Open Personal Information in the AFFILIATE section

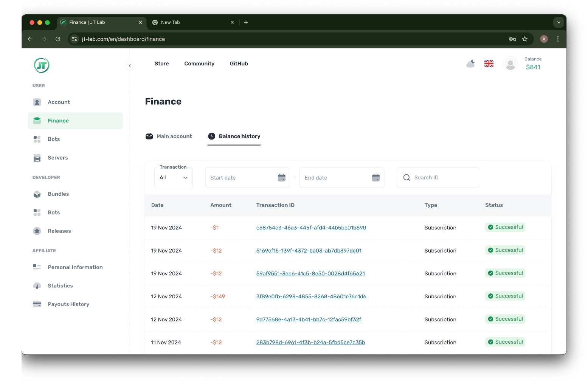(x=75, y=267)
